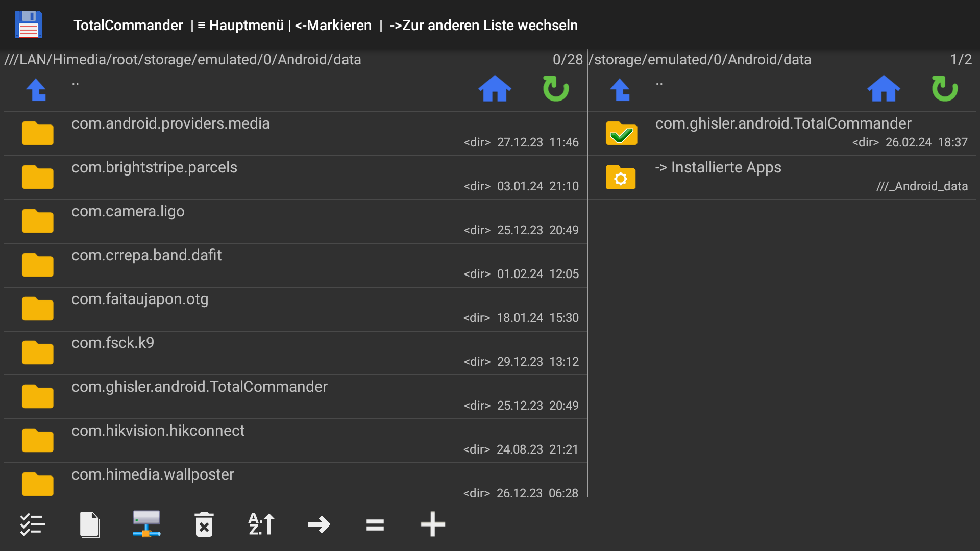
Task: Click the left panel LAN path header
Action: [182, 60]
